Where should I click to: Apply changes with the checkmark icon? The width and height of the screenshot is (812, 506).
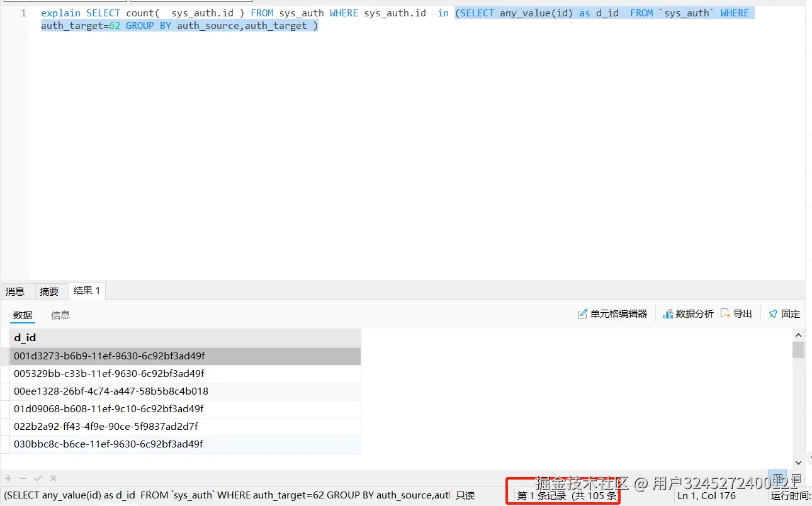point(37,478)
